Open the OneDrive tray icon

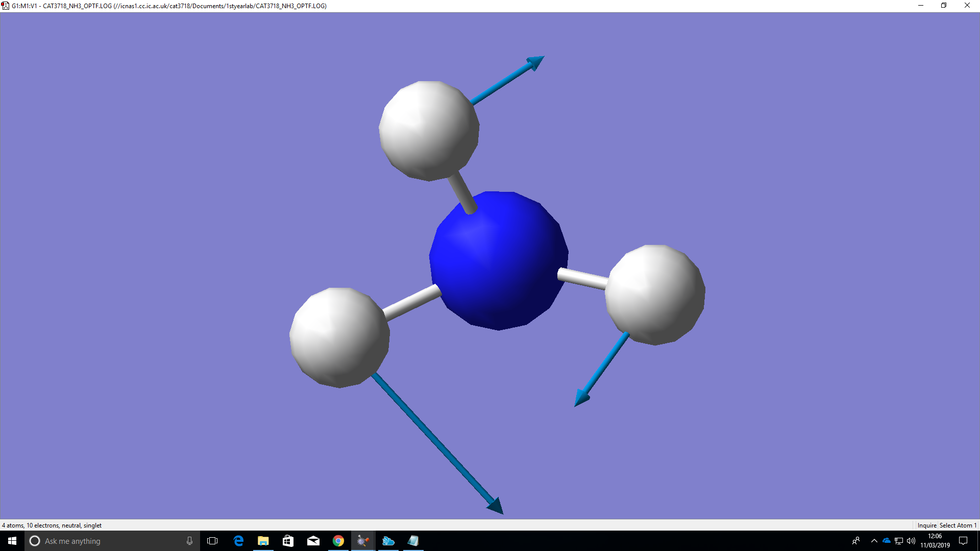click(887, 541)
